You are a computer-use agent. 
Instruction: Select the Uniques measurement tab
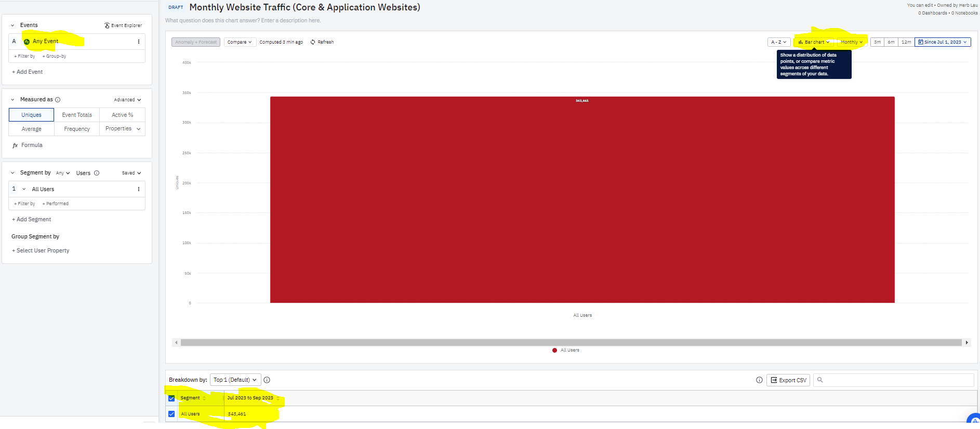(x=31, y=115)
